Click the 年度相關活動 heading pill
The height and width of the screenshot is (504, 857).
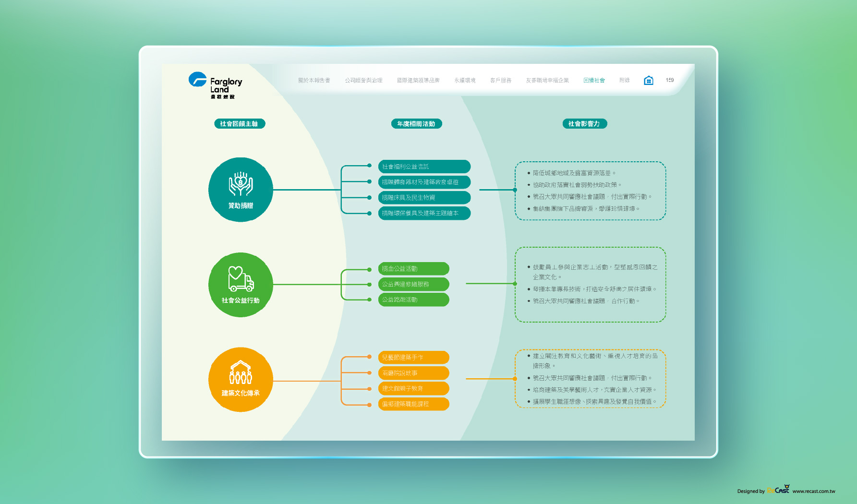pos(416,124)
